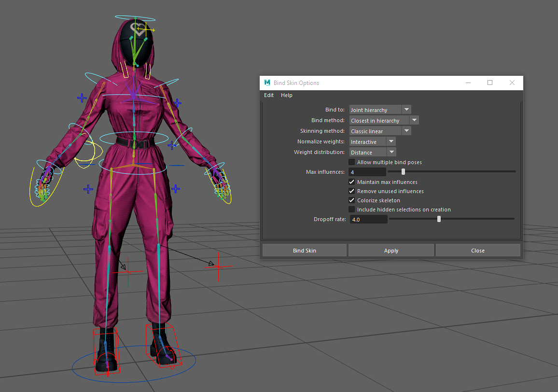
Task: Open the Bind to dropdown
Action: (x=406, y=109)
